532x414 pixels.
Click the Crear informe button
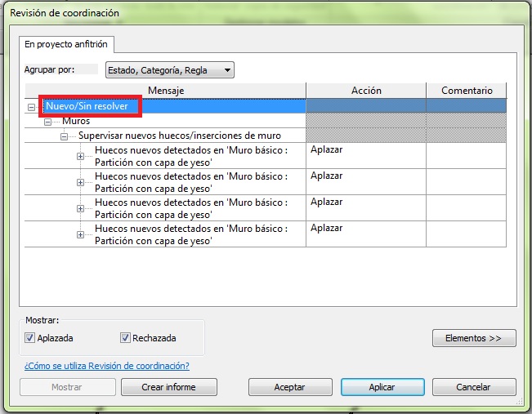pyautogui.click(x=169, y=387)
